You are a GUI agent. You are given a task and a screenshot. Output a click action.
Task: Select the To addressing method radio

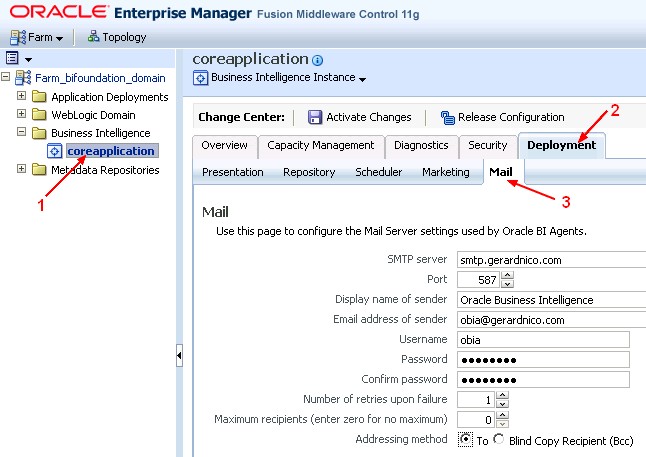(465, 439)
